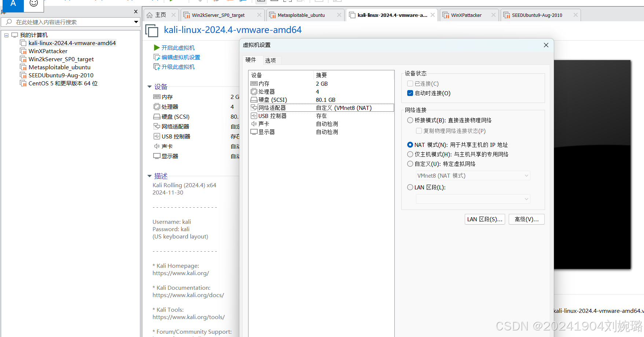Image resolution: width=644 pixels, height=337 pixels.
Task: Close the library sidebar panel
Action: tap(136, 12)
